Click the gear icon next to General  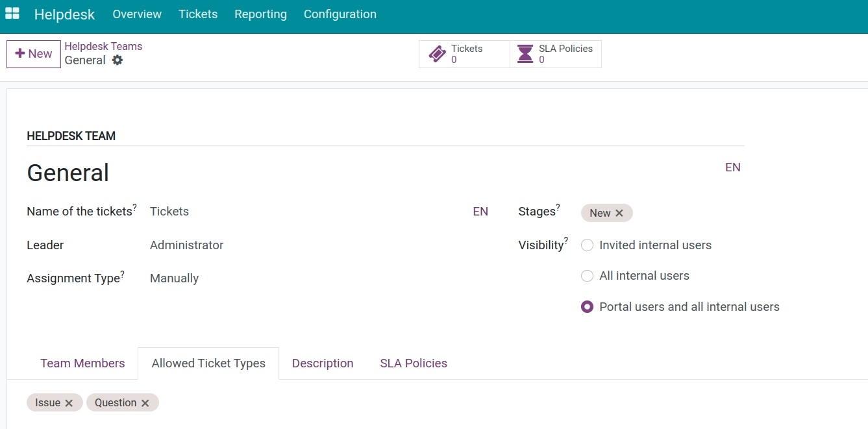[x=117, y=60]
